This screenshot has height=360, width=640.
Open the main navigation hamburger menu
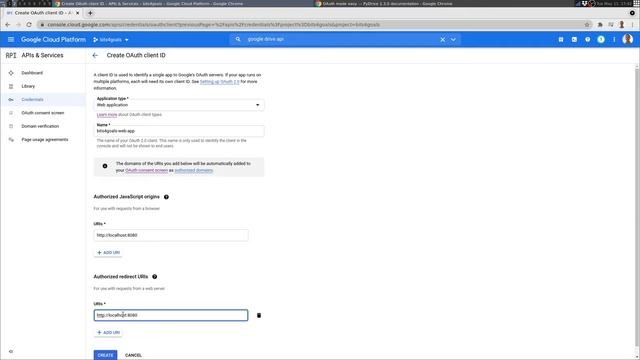pos(11,40)
